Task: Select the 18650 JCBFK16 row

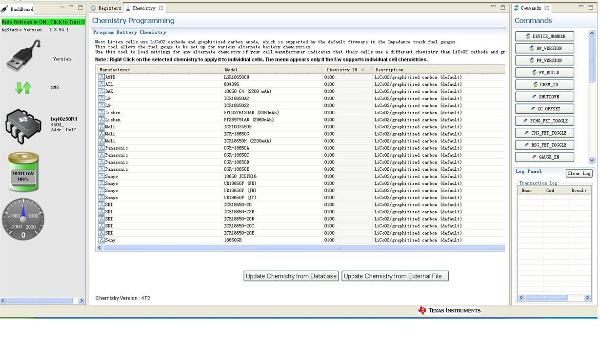Action: (x=300, y=176)
